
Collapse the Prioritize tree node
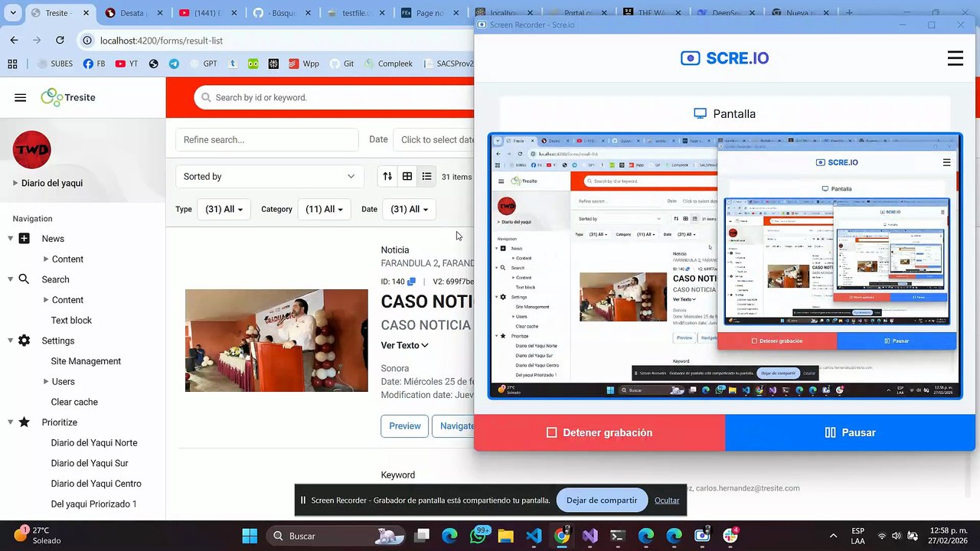coord(11,422)
